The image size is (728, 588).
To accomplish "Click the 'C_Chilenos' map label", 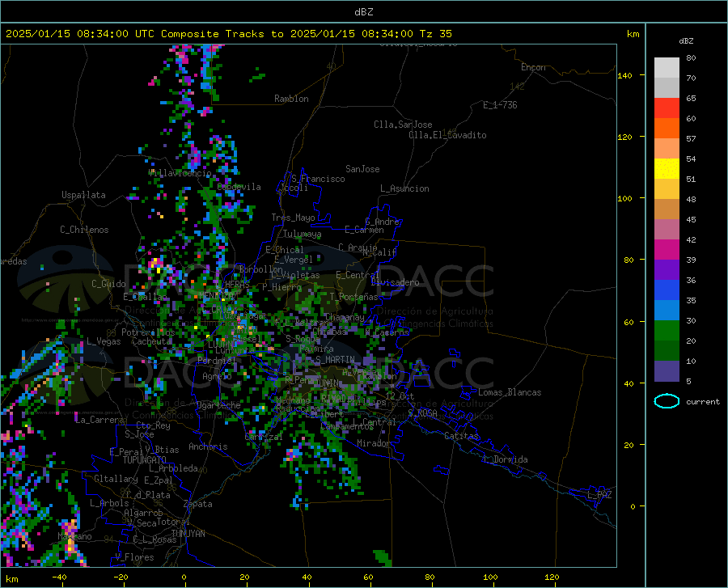I will (x=84, y=230).
